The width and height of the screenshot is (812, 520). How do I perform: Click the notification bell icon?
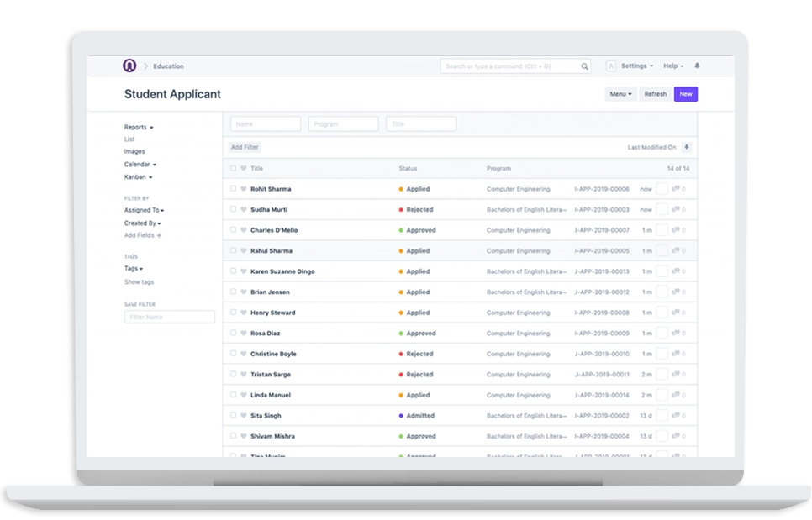(697, 66)
